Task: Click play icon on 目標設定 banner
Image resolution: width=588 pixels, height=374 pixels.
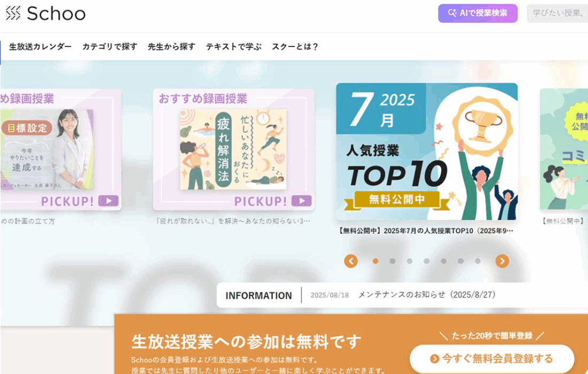Action: (109, 201)
